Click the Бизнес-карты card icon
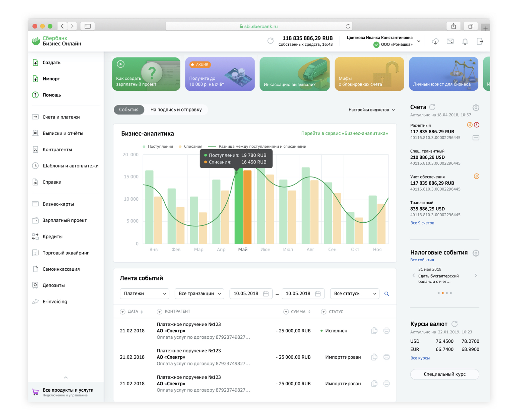518x420 pixels. coord(35,204)
